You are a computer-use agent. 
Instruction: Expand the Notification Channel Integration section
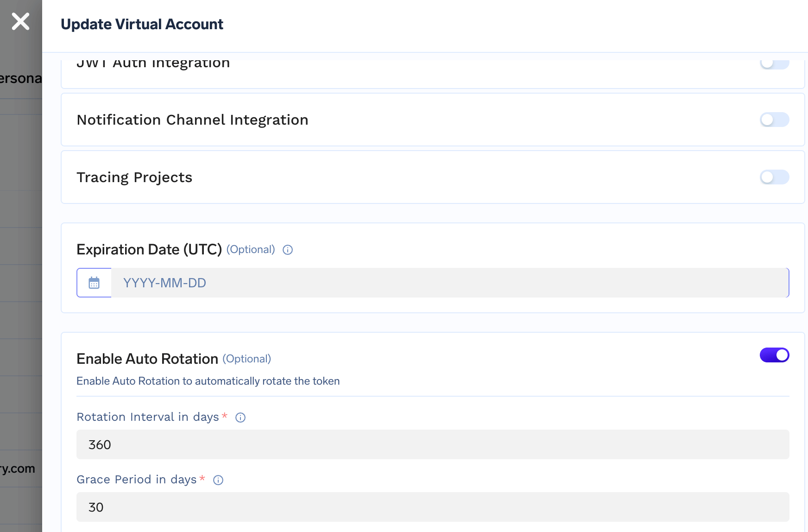[x=192, y=120]
